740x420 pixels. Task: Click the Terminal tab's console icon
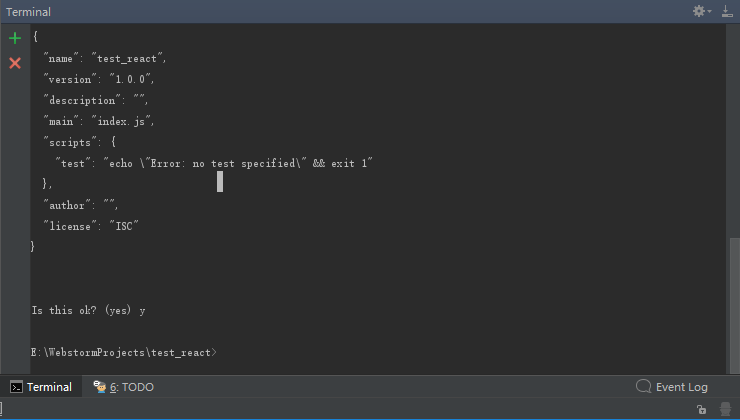click(16, 387)
